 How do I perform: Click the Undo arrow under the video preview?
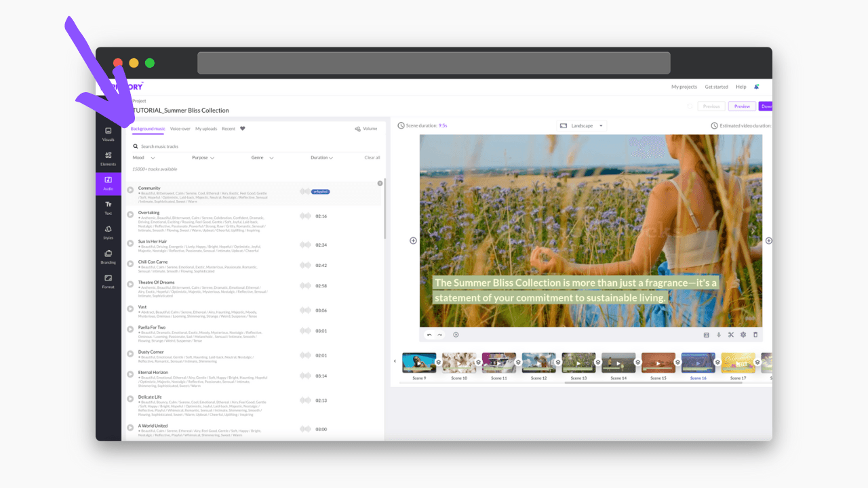point(430,334)
